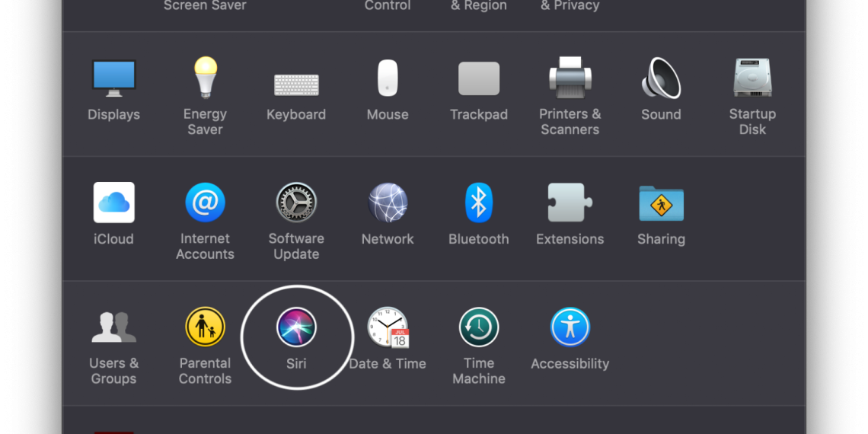Click the Time Machine icon

[479, 327]
